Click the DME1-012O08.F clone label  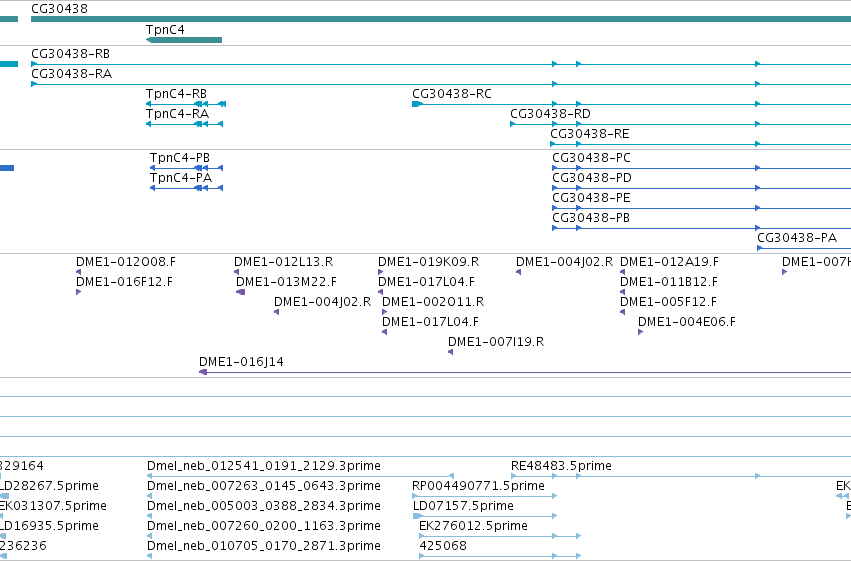point(126,262)
